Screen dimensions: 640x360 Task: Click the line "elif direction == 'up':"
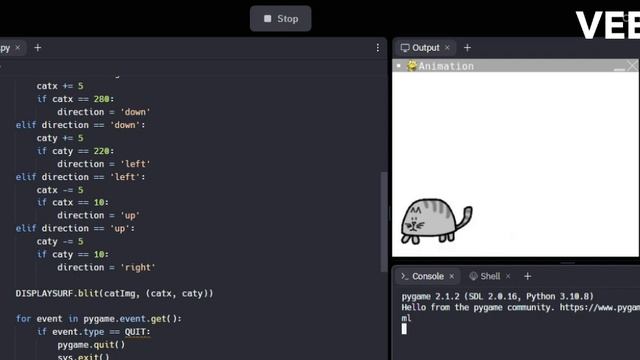point(76,229)
